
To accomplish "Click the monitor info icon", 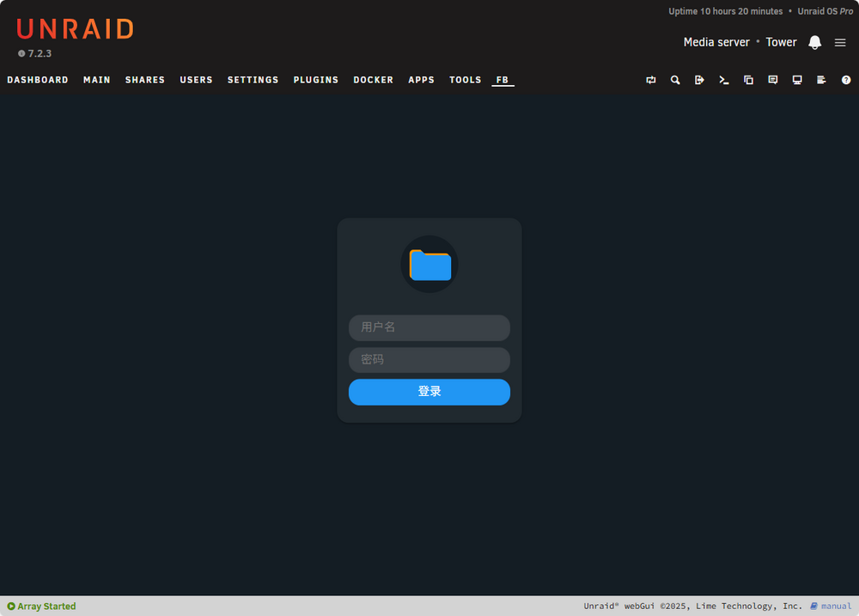I will pyautogui.click(x=797, y=80).
